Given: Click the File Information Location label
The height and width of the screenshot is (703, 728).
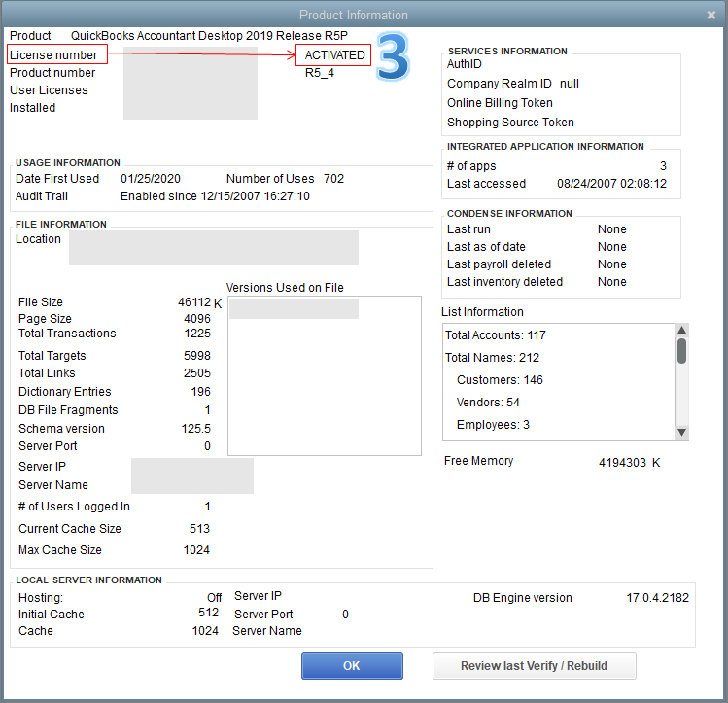Looking at the screenshot, I should point(38,239).
